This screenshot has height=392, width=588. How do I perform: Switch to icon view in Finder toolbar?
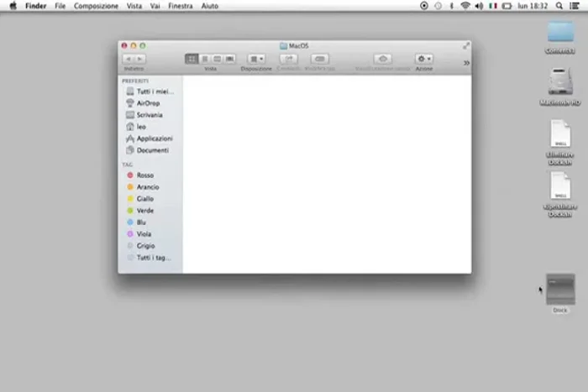click(x=192, y=59)
